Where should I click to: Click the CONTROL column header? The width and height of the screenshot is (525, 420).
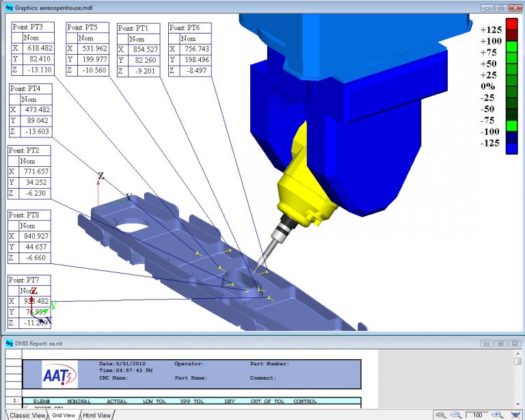coord(305,402)
